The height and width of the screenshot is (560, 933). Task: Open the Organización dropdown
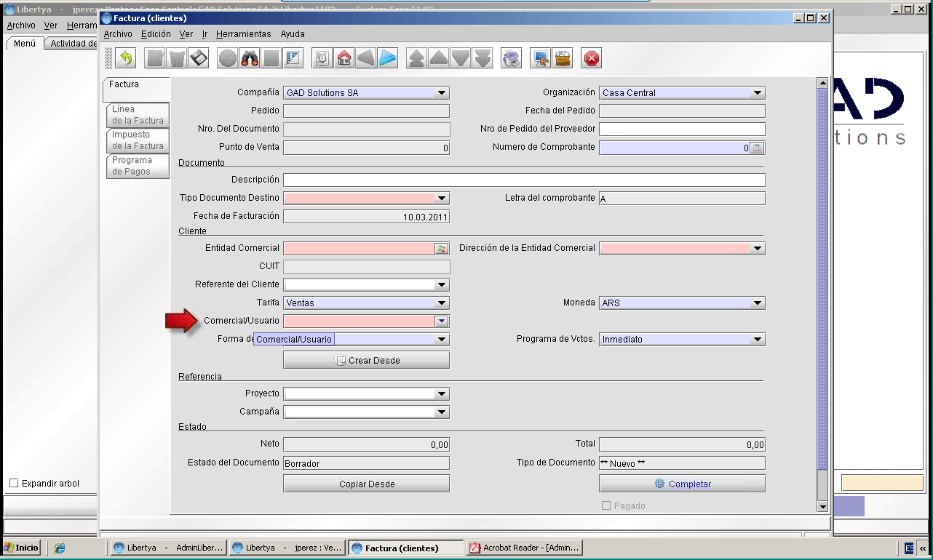(x=758, y=93)
